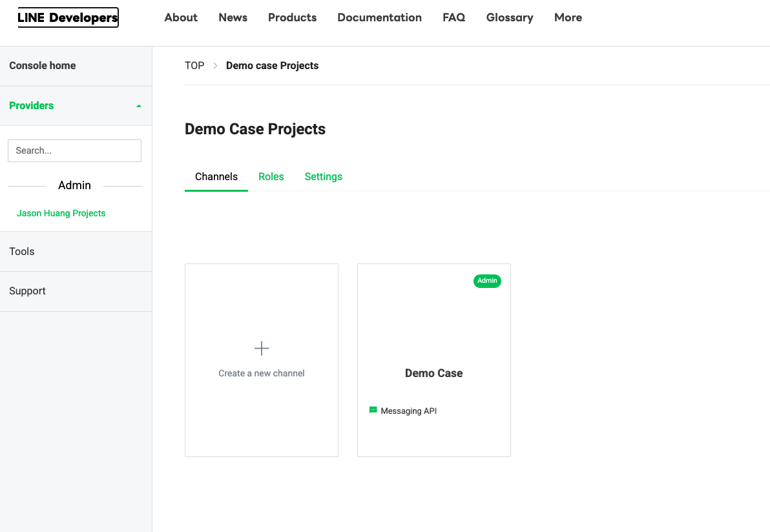Go to Console home in sidebar
The image size is (770, 532).
click(43, 66)
